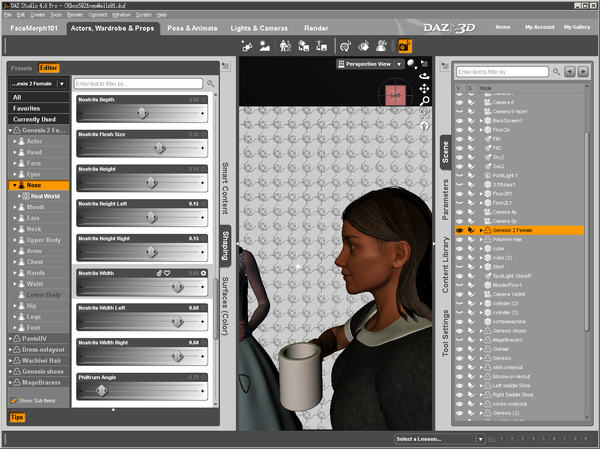Expand the BackScreen1 node in Scene
Image resolution: width=600 pixels, height=449 pixels.
481,121
